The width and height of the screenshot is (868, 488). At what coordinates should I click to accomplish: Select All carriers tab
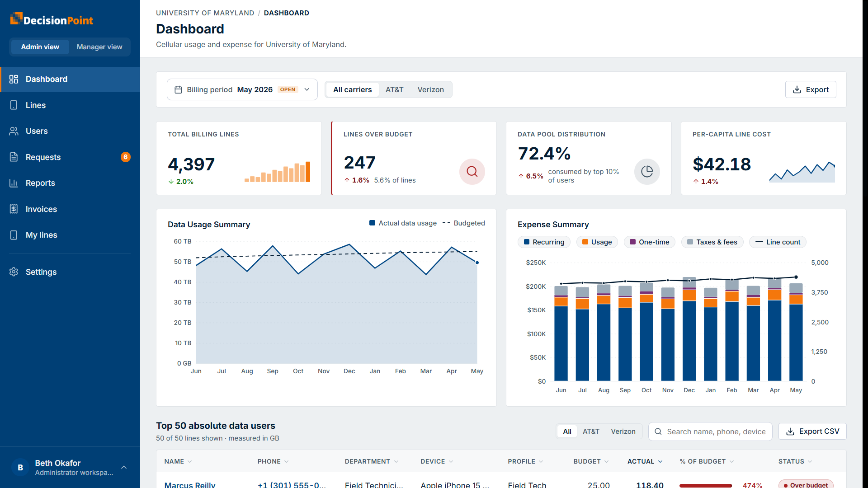(x=352, y=89)
